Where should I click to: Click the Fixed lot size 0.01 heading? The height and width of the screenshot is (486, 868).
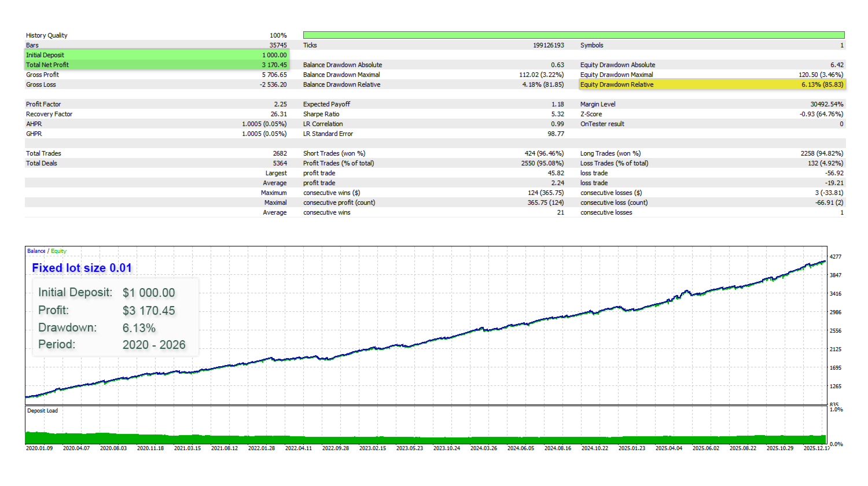(82, 268)
